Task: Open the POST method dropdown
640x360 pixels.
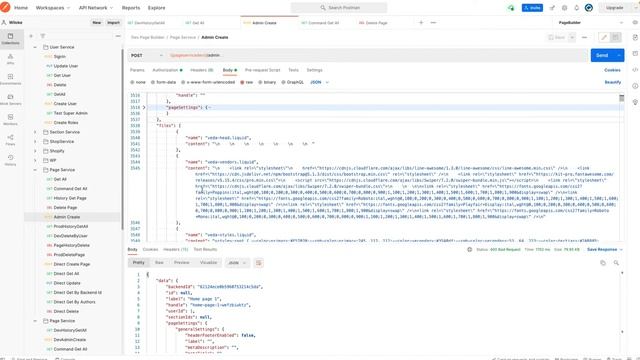Action: (147, 56)
